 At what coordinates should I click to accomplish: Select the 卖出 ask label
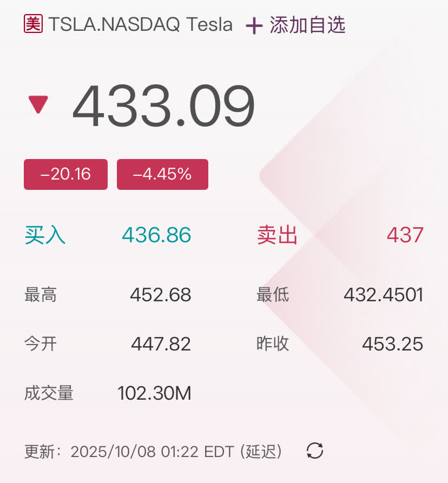coord(277,235)
